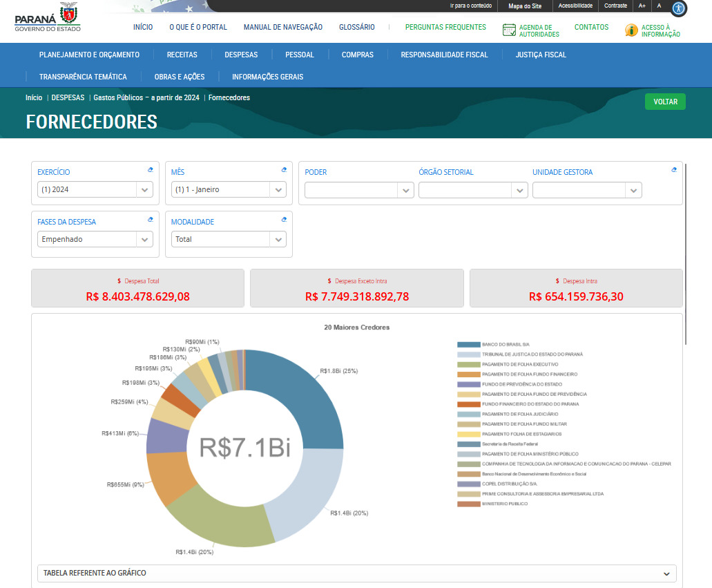Screen dimensions: 712x588
Task: Open Manual de Navegação link
Action: [283, 27]
